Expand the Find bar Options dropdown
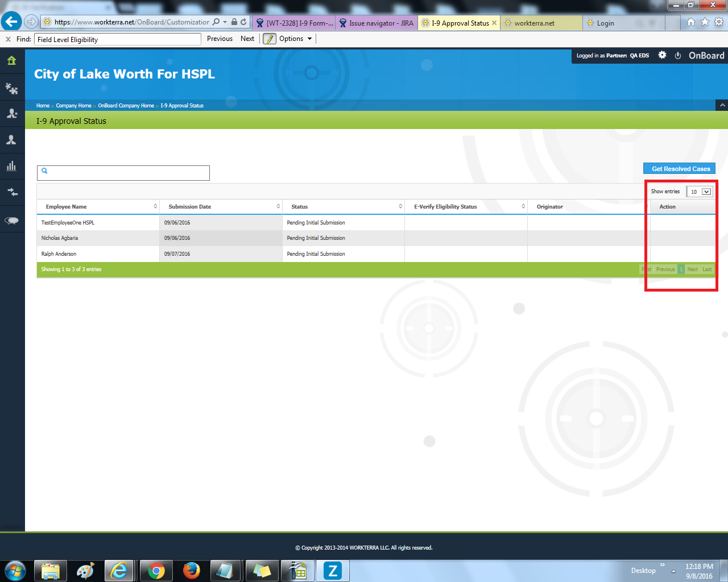The image size is (728, 582). pyautogui.click(x=295, y=39)
